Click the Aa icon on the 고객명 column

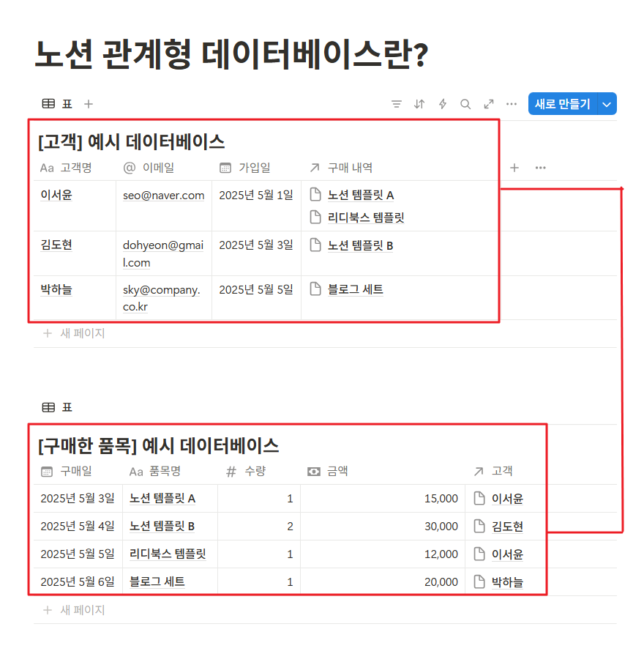(x=47, y=168)
